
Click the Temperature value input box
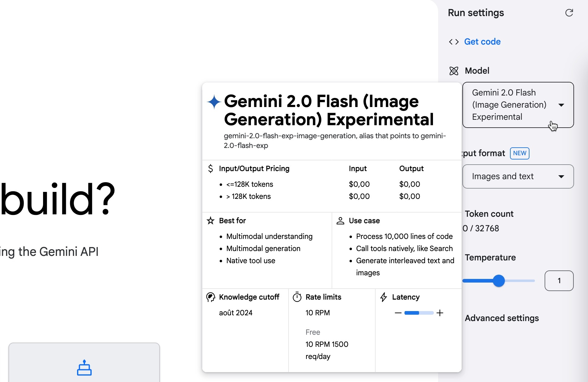coord(559,281)
